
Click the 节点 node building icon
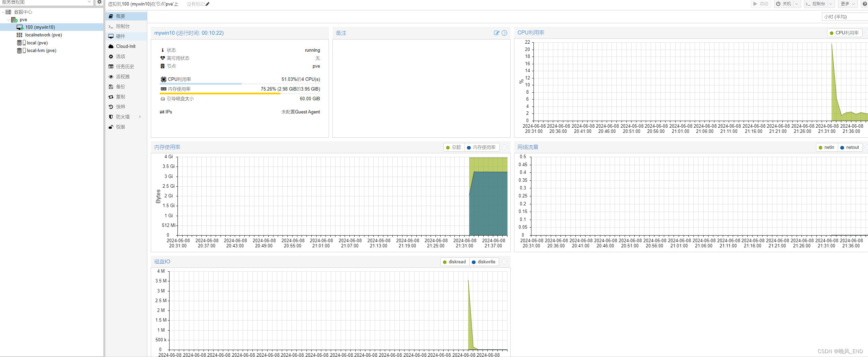[163, 66]
